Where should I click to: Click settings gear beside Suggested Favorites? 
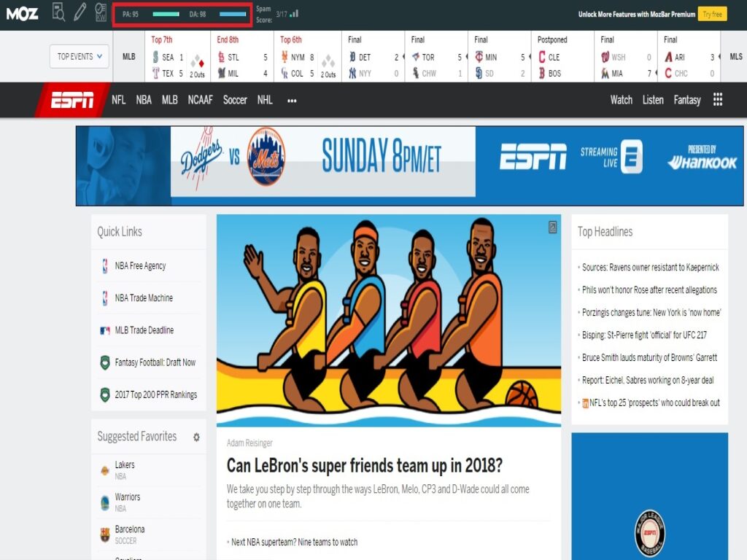coord(196,437)
